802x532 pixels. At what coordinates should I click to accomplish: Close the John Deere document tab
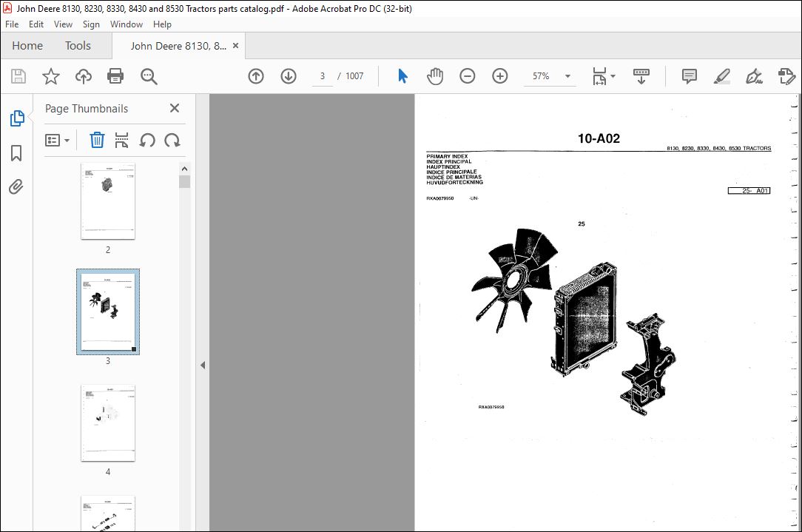[236, 46]
